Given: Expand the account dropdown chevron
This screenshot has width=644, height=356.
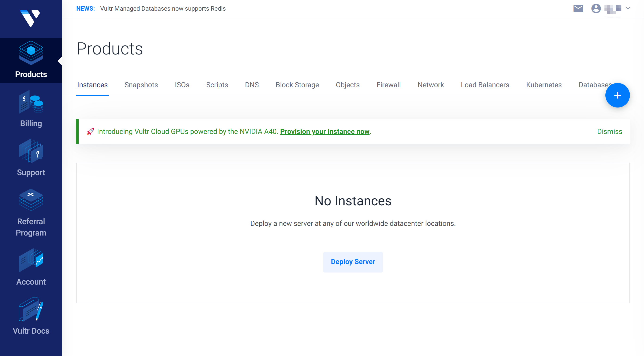Looking at the screenshot, I should coord(628,8).
